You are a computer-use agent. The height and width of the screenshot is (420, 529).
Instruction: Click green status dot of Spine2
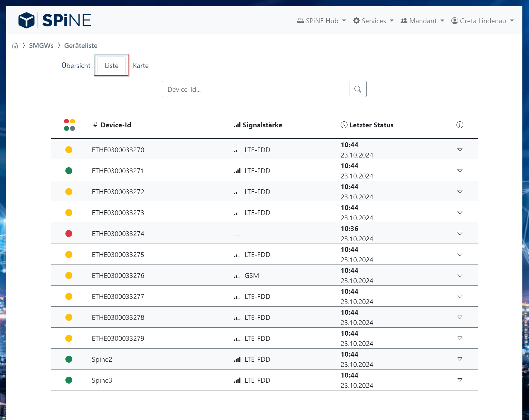(x=69, y=359)
